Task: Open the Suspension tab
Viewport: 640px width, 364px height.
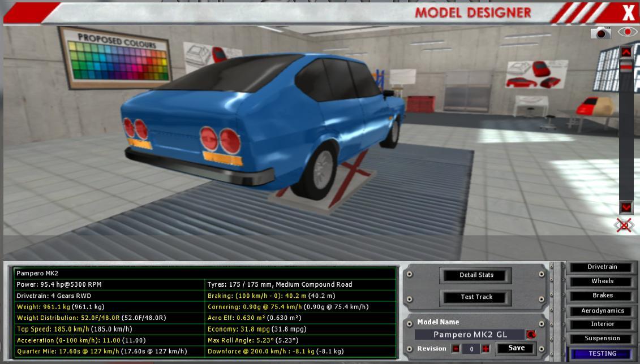Action: 602,339
